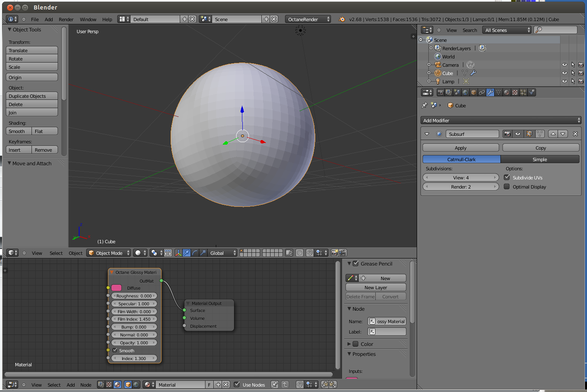The image size is (587, 392).
Task: Open the Help menu
Action: pos(107,19)
